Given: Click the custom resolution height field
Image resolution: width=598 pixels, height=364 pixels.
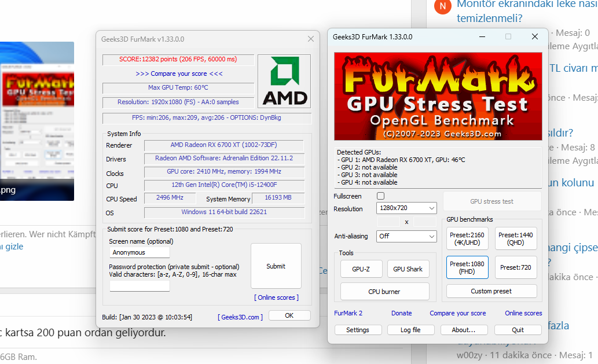Looking at the screenshot, I should coord(425,222).
